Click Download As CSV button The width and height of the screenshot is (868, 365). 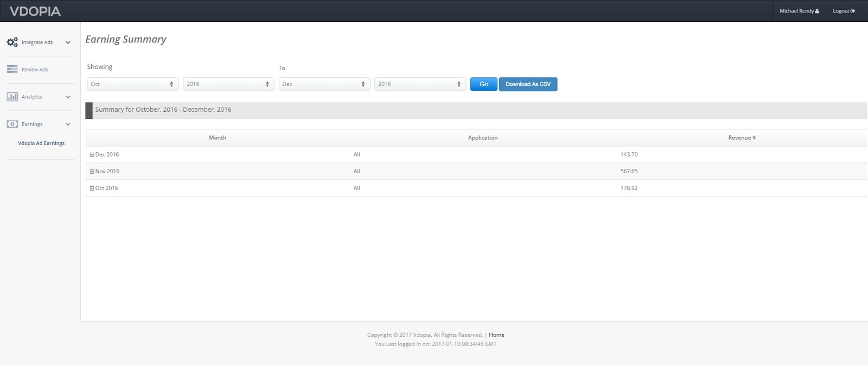point(528,84)
